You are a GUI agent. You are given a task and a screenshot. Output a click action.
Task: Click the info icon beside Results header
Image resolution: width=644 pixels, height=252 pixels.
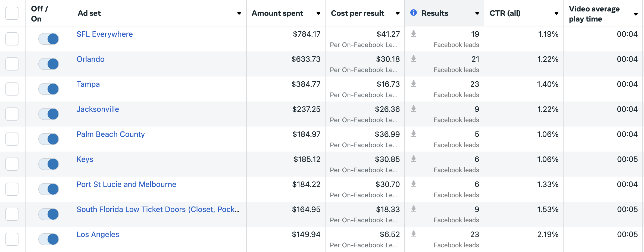tap(414, 13)
